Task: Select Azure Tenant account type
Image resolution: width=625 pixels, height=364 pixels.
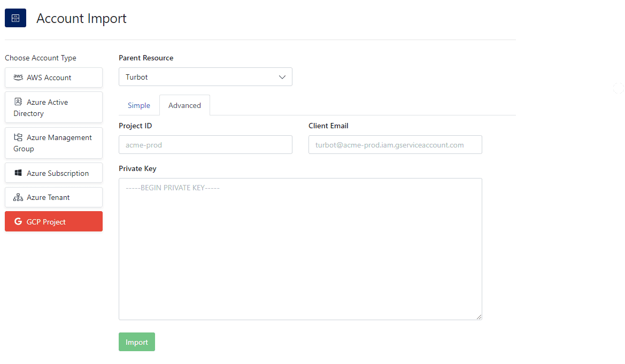Action: 54,197
